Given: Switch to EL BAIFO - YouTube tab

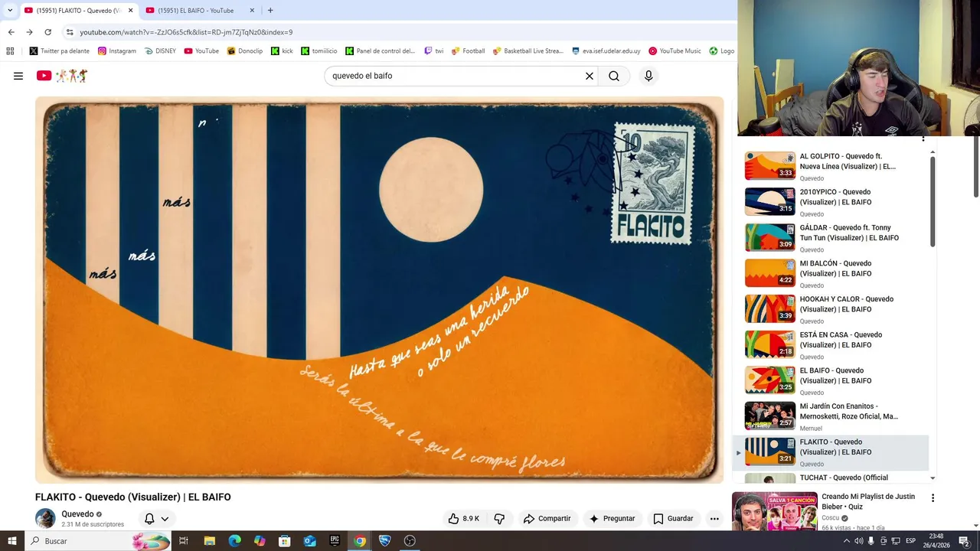Looking at the screenshot, I should point(195,10).
